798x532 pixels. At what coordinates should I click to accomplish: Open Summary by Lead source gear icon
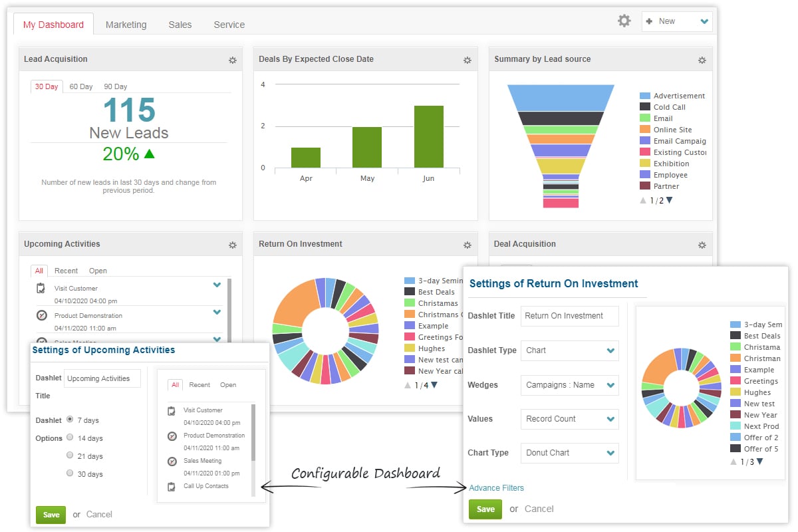[702, 60]
